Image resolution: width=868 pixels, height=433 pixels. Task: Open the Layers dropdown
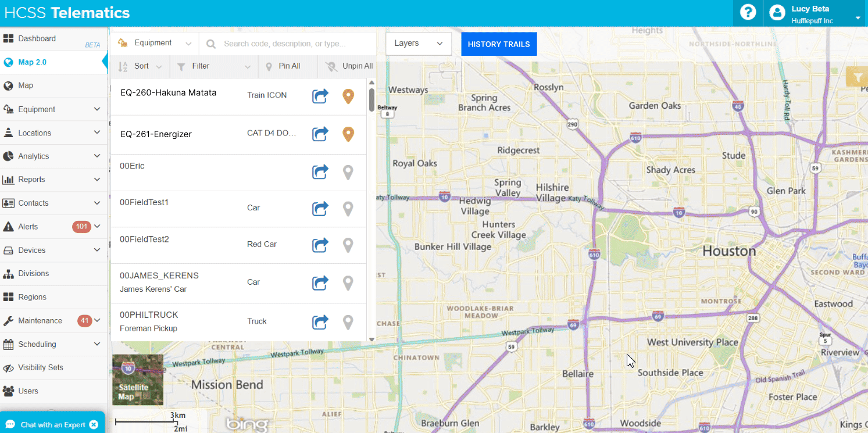click(419, 44)
